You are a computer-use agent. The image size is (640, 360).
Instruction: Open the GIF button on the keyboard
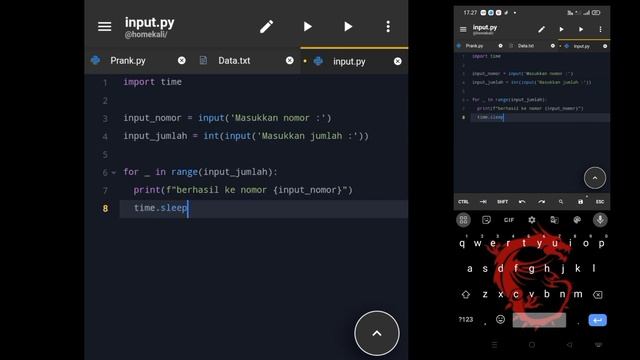(x=509, y=220)
